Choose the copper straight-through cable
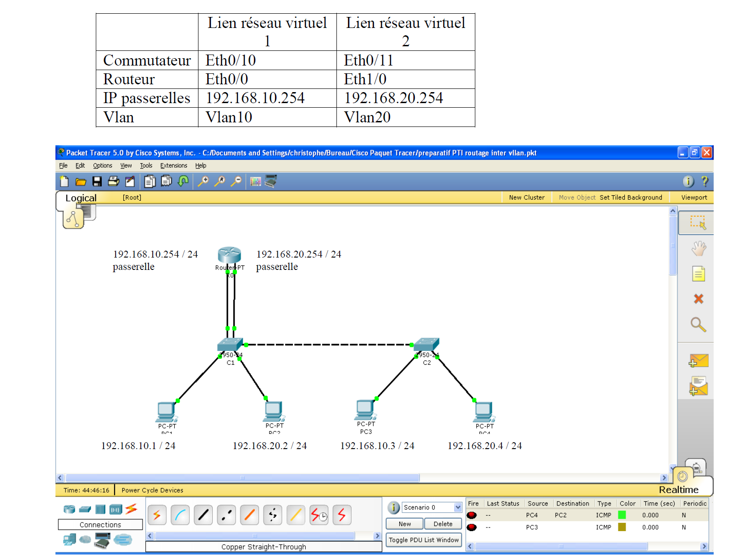The height and width of the screenshot is (560, 732). (x=204, y=515)
